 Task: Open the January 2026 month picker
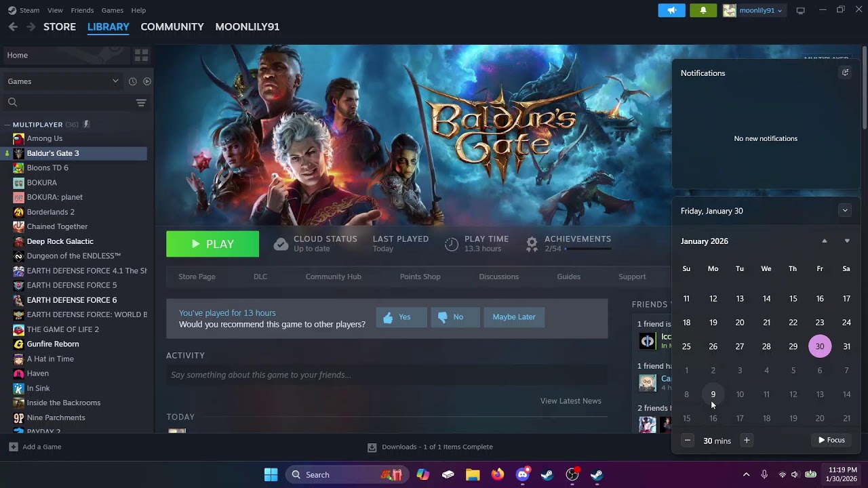[x=705, y=241]
